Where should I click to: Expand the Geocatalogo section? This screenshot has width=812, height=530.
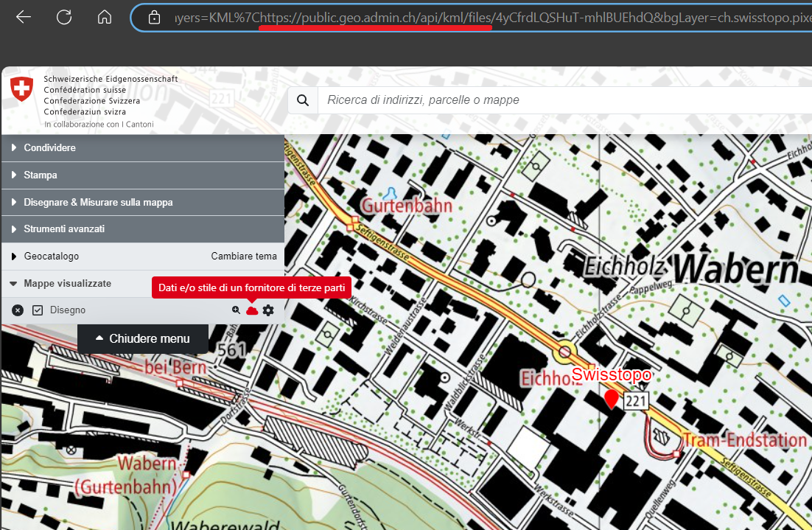(x=51, y=257)
